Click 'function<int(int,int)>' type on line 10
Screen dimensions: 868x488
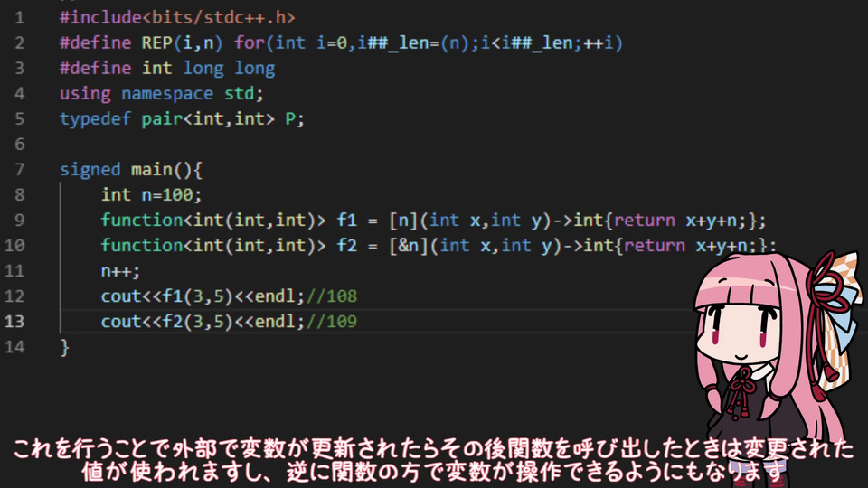[x=213, y=246]
